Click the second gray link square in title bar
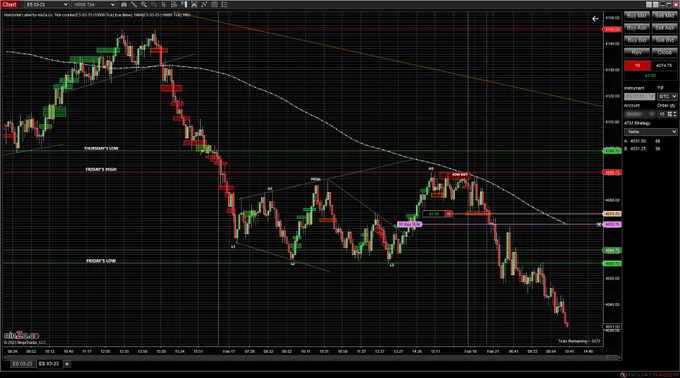Image resolution: width=680 pixels, height=378 pixels. 656,4
